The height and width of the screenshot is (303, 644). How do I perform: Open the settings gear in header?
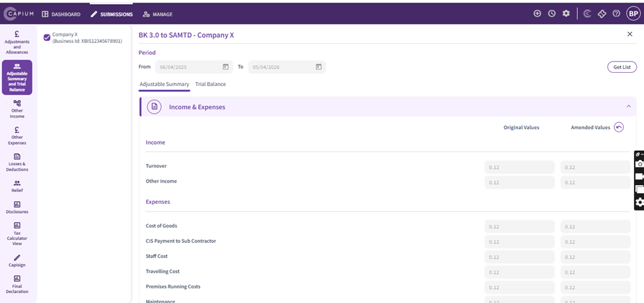pos(566,14)
